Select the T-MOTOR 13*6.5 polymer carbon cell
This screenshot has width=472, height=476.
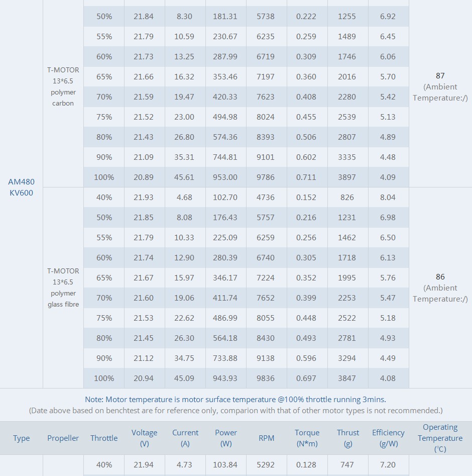click(63, 86)
